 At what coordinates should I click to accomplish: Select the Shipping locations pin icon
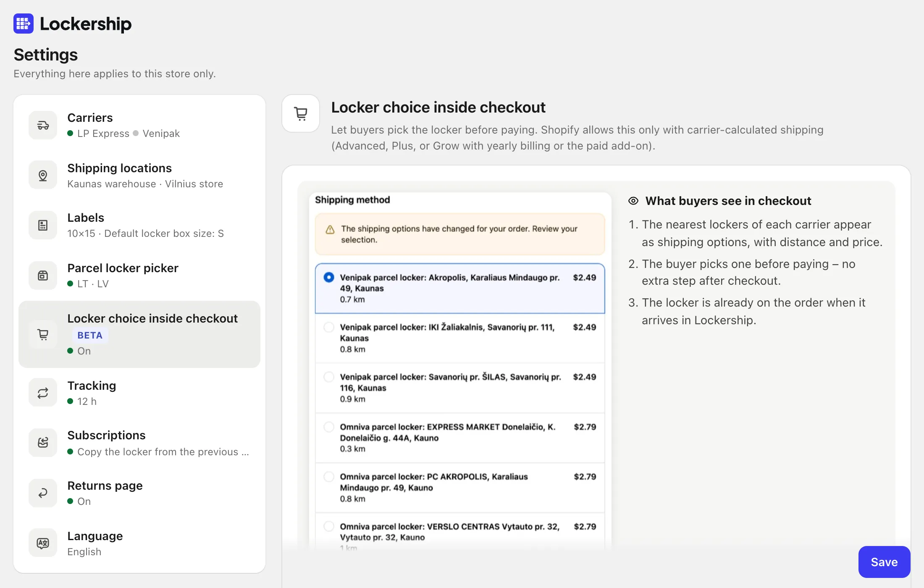coord(43,175)
